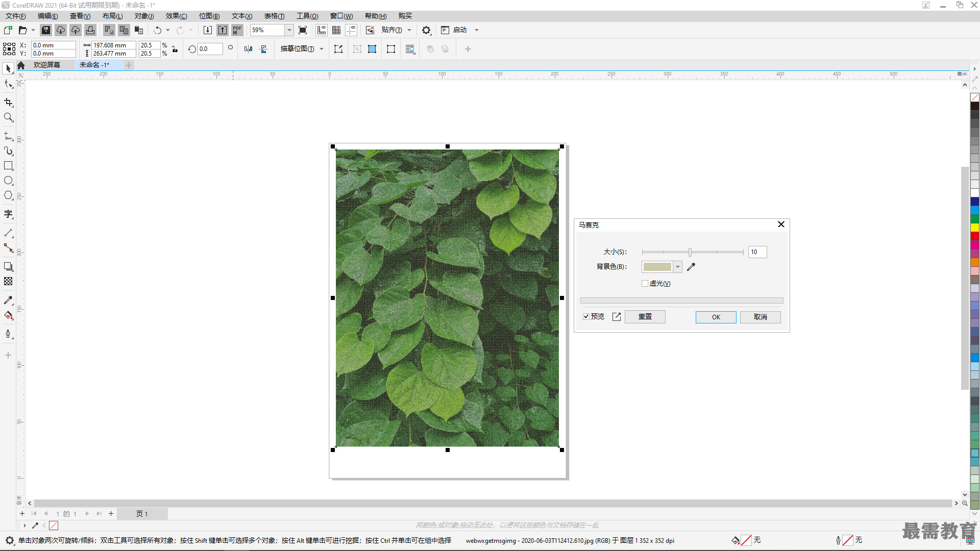Image resolution: width=980 pixels, height=551 pixels.
Task: Enable the 虚光 vignette checkbox
Action: (x=645, y=284)
